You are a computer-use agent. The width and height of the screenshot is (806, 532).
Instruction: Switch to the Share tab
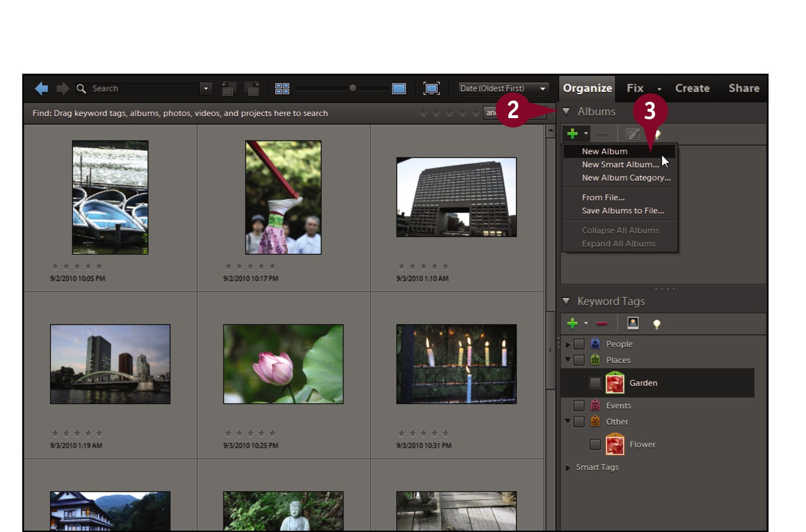[x=744, y=88]
